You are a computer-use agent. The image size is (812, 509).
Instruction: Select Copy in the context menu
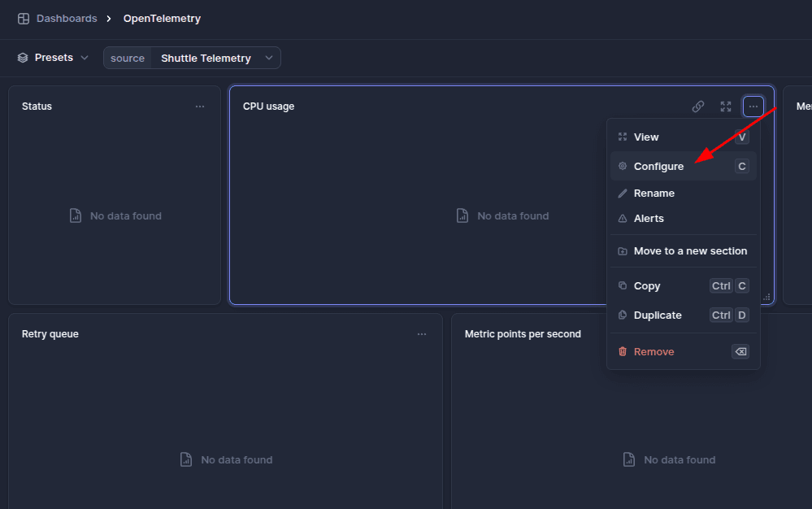pyautogui.click(x=647, y=286)
